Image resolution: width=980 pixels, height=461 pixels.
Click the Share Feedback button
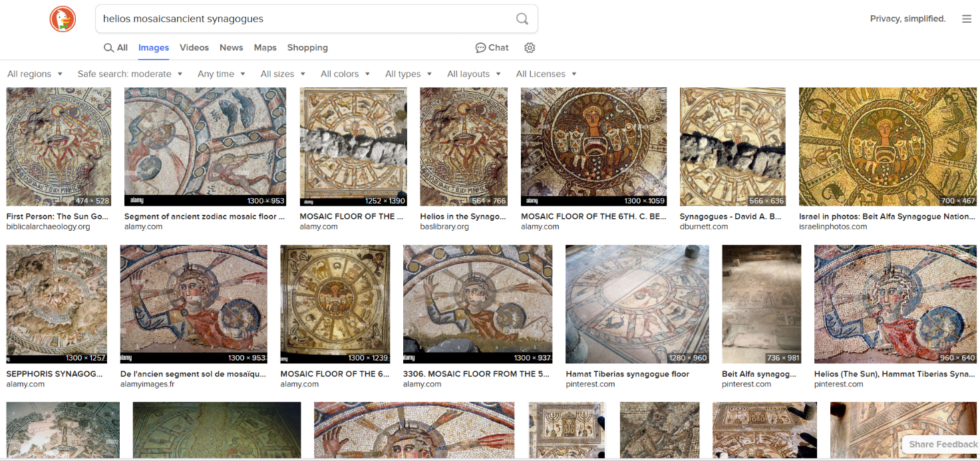click(943, 444)
